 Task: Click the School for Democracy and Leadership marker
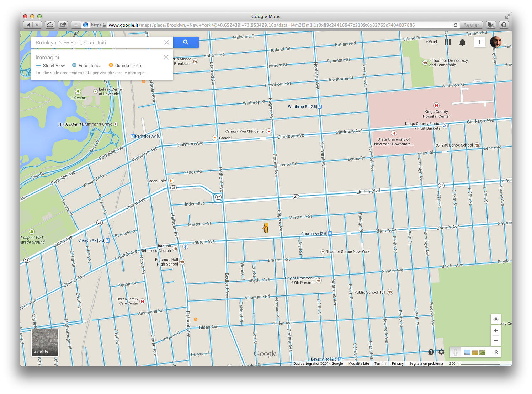tap(425, 63)
